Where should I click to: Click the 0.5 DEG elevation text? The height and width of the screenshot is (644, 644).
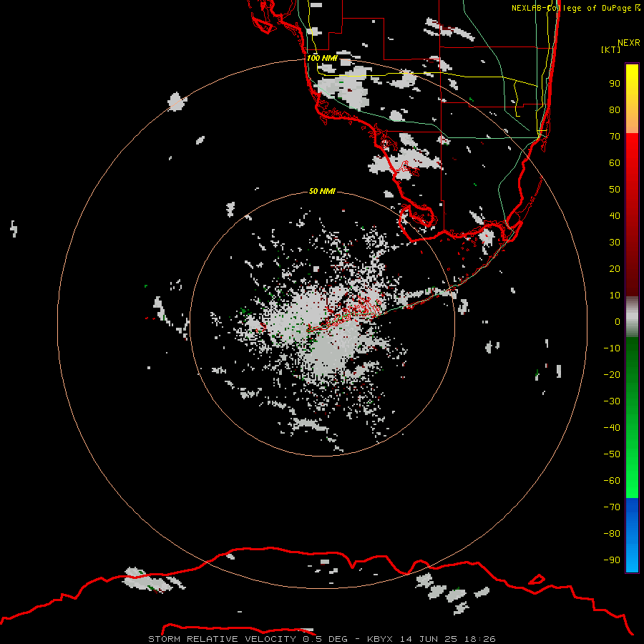(x=325, y=639)
